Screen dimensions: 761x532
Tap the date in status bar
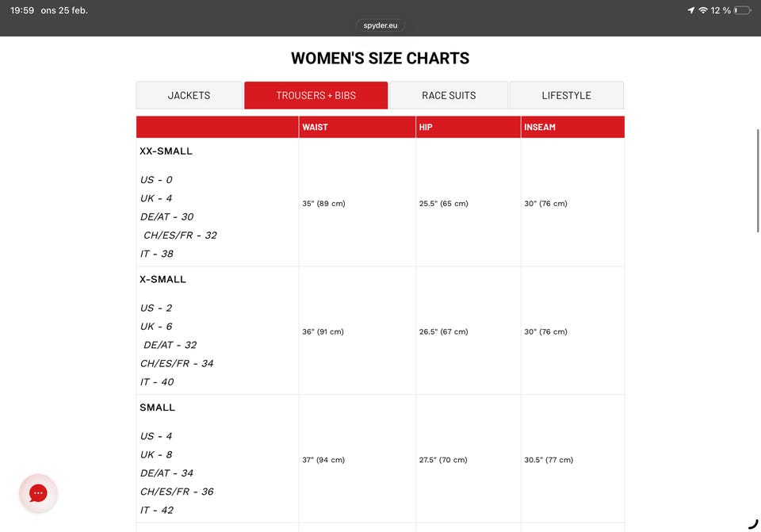[x=64, y=10]
